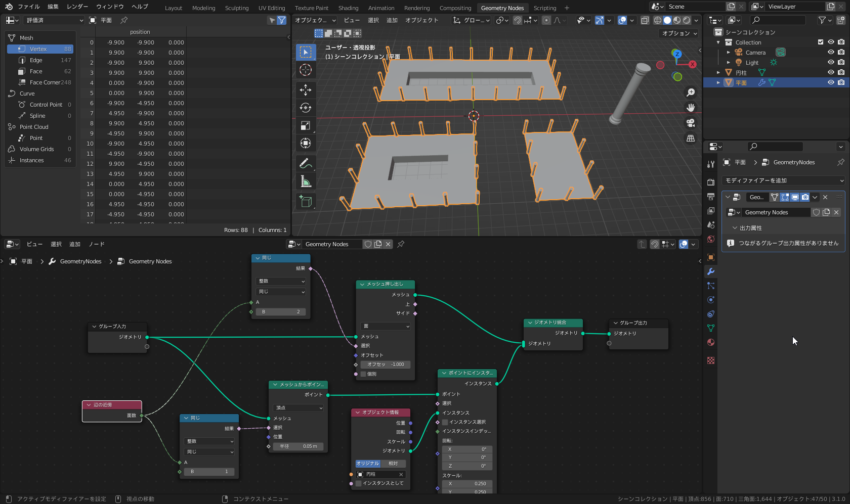This screenshot has height=504, width=850.
Task: Select the Rotate tool
Action: [306, 108]
